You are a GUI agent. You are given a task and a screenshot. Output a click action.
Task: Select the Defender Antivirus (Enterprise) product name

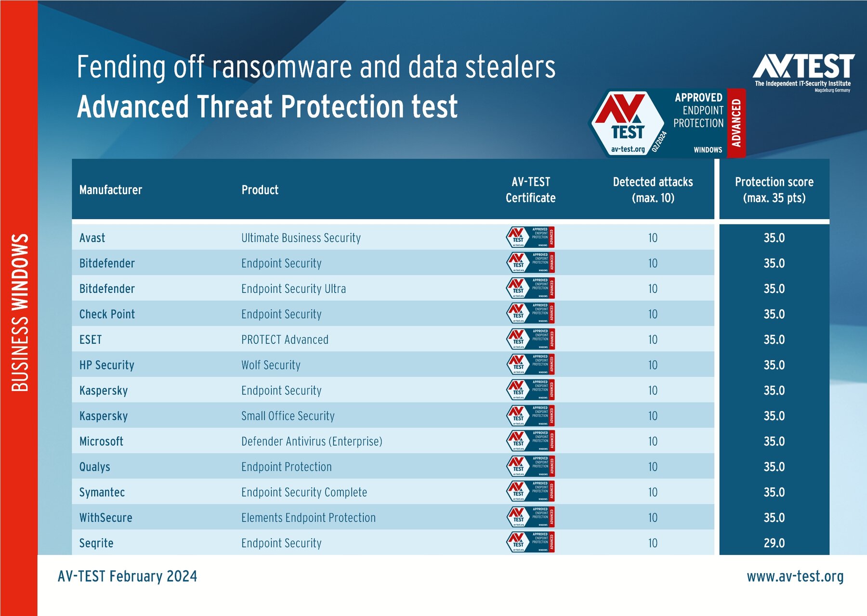click(312, 441)
